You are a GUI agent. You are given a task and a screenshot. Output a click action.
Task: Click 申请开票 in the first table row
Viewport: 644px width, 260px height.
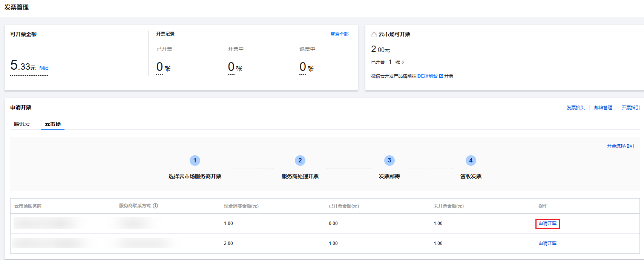pos(547,224)
